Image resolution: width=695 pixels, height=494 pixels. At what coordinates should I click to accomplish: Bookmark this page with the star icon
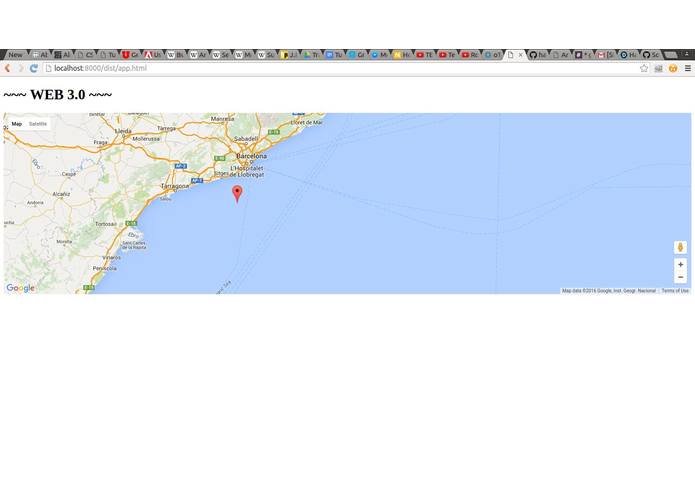click(x=644, y=68)
